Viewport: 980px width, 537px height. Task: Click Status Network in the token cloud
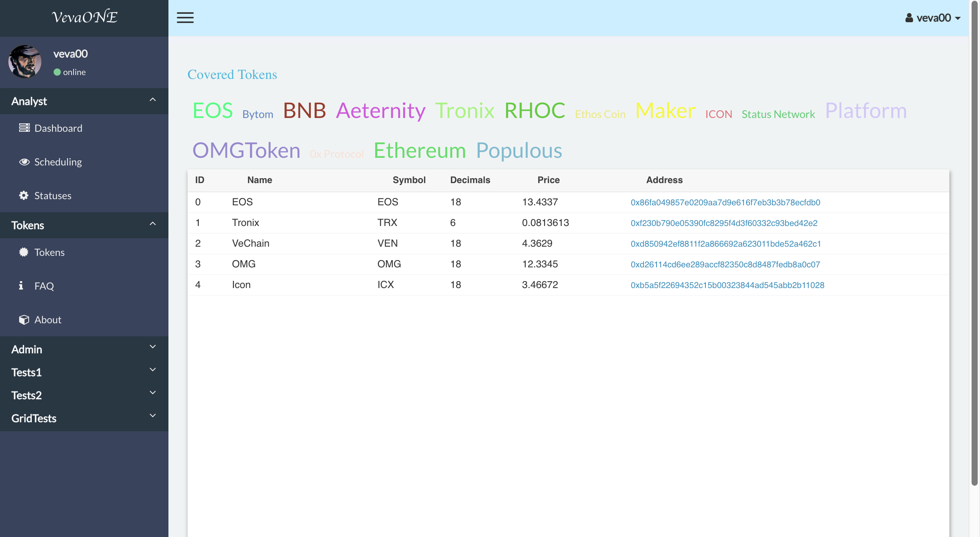(x=778, y=114)
